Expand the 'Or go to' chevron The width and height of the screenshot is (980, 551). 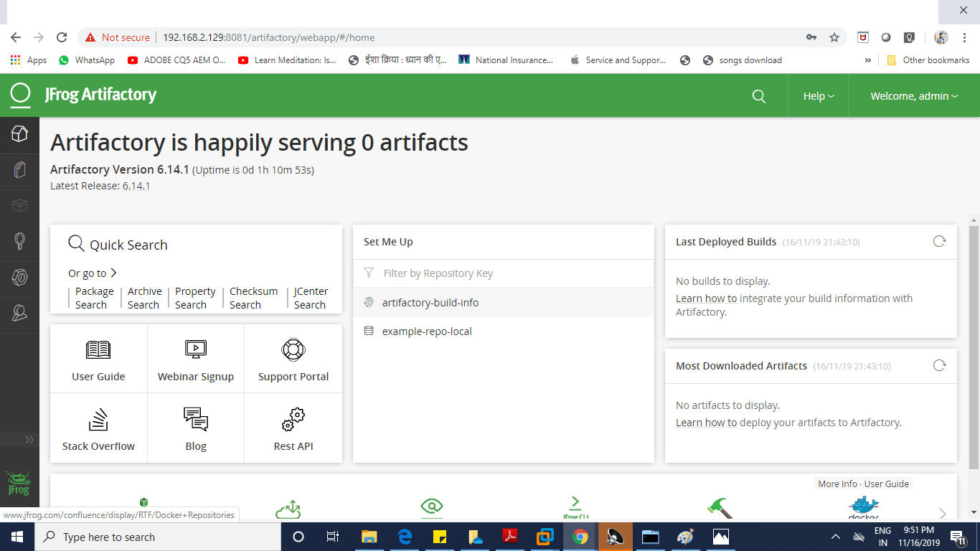point(113,273)
